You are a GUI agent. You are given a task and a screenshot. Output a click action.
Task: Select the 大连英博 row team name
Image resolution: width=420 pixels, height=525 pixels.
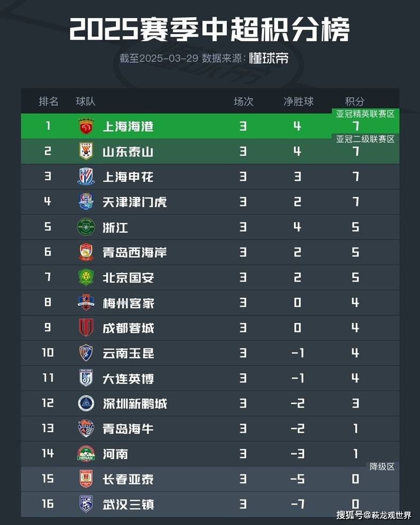click(x=128, y=378)
